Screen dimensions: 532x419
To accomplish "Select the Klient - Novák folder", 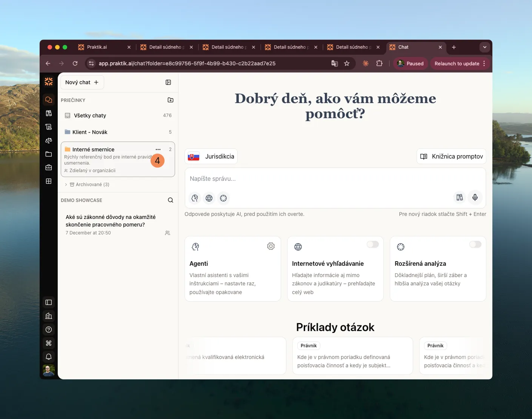I will pyautogui.click(x=89, y=132).
